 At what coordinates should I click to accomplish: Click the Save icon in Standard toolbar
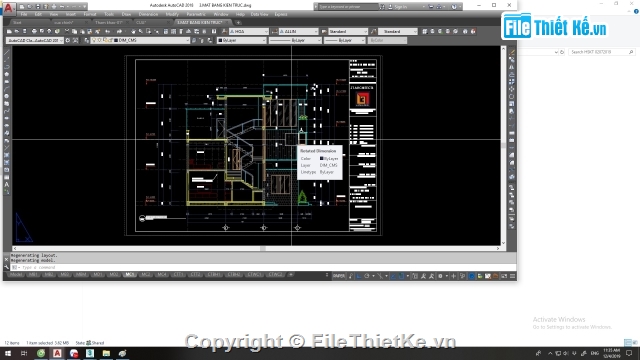point(24,31)
